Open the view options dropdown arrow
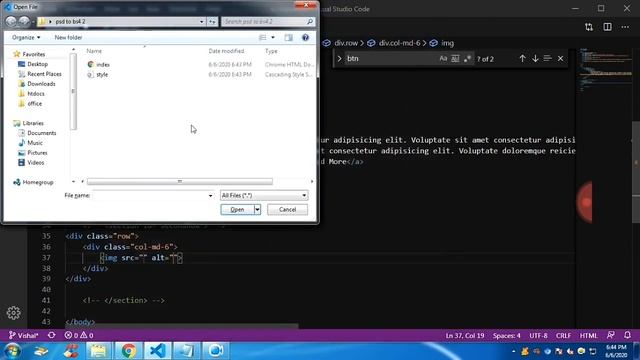The height and width of the screenshot is (360, 640). 273,38
